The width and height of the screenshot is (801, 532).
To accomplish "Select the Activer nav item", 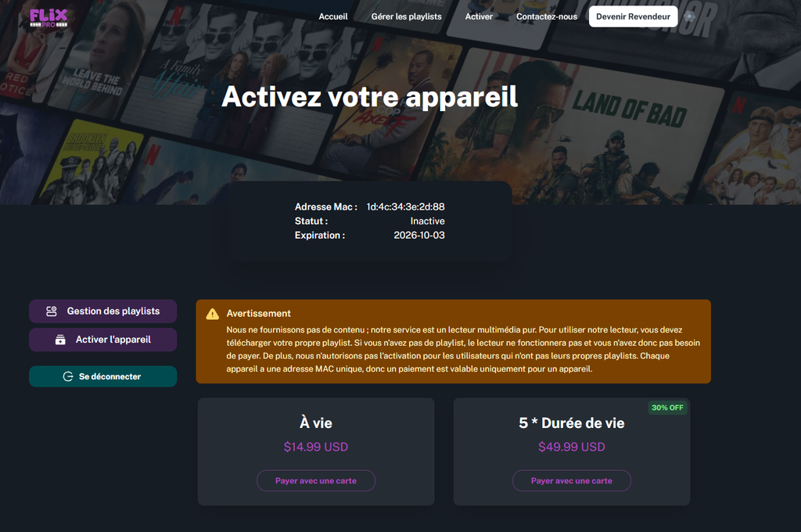I will [479, 16].
